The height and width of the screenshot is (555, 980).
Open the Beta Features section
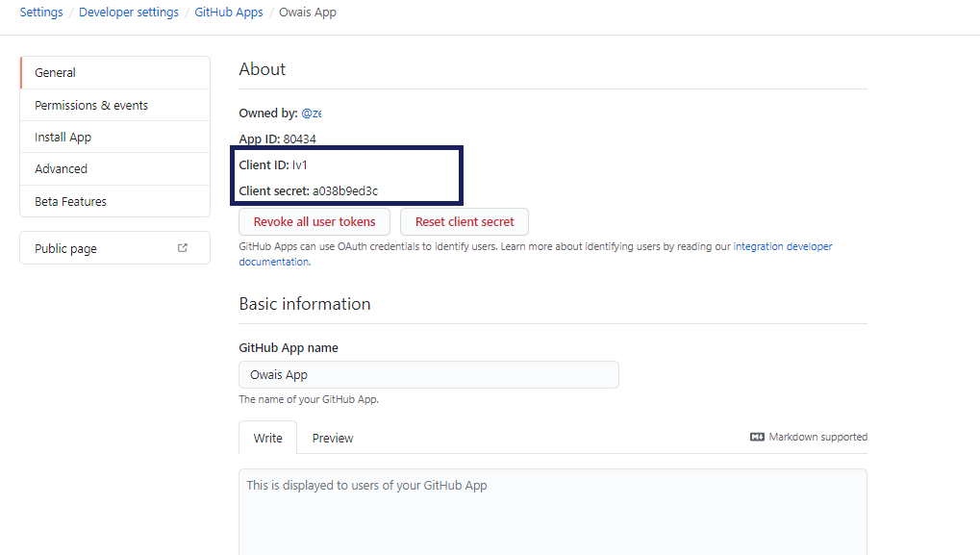(68, 201)
